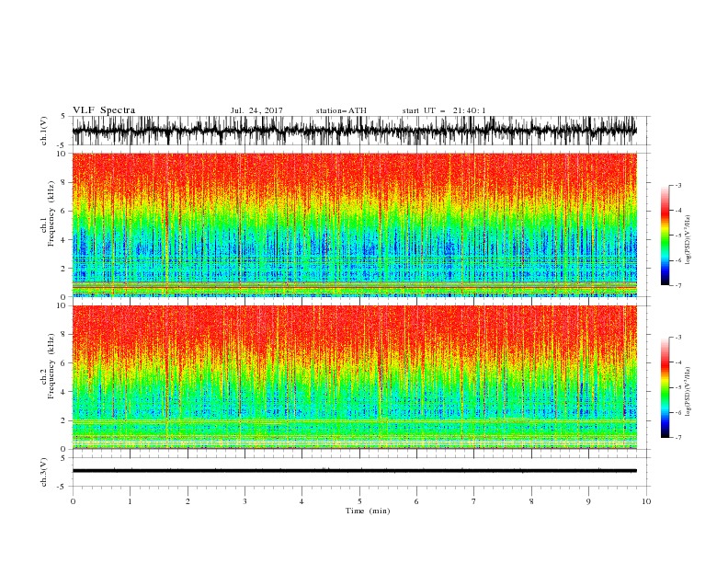The image size is (728, 563).
Task: Click the 'VLF Spectra' title text
Action: [104, 110]
